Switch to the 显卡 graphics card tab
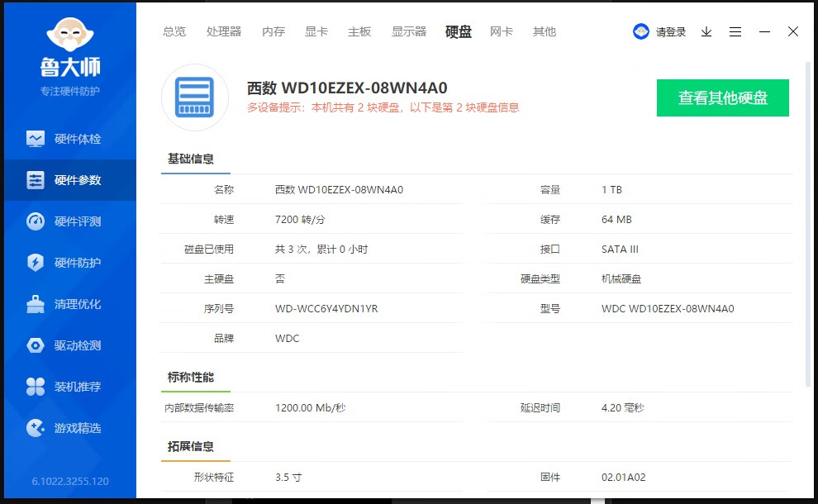The image size is (818, 504). pyautogui.click(x=316, y=31)
